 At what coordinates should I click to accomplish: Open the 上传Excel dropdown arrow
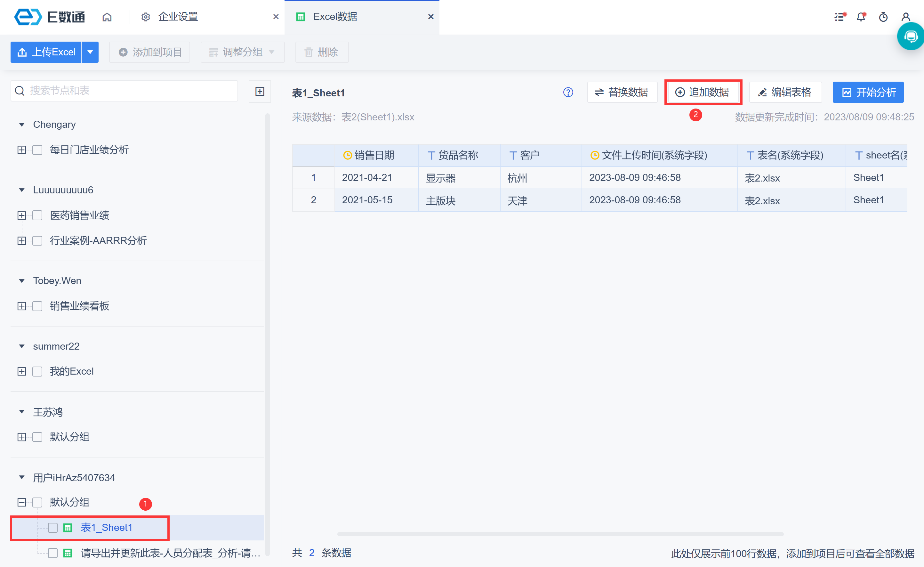point(90,52)
